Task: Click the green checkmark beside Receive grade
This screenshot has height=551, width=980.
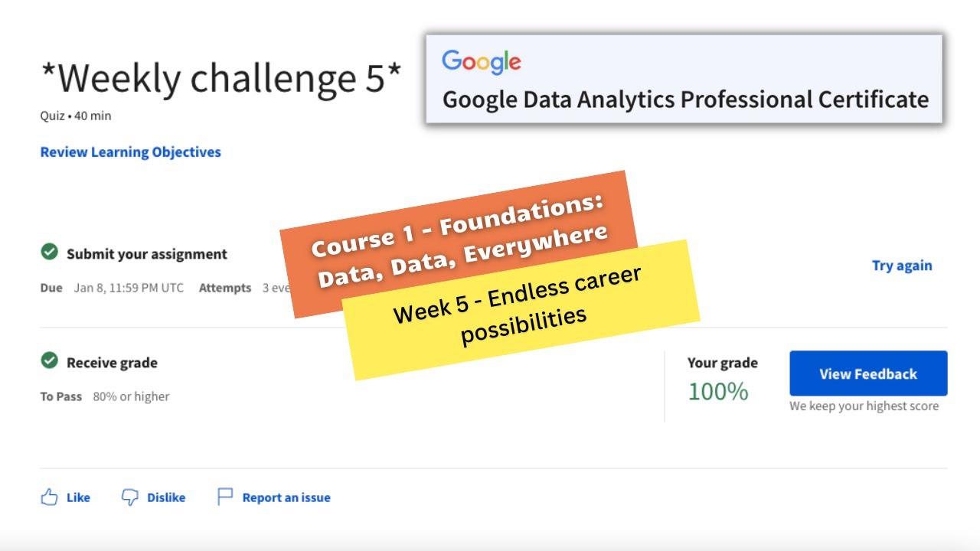Action: [50, 360]
